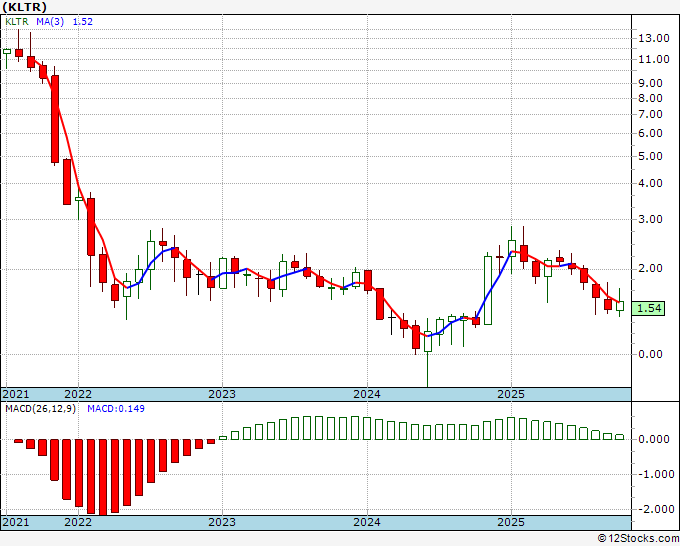Click 2023 on the price chart timeline
This screenshot has width=680, height=546.
coord(222,394)
